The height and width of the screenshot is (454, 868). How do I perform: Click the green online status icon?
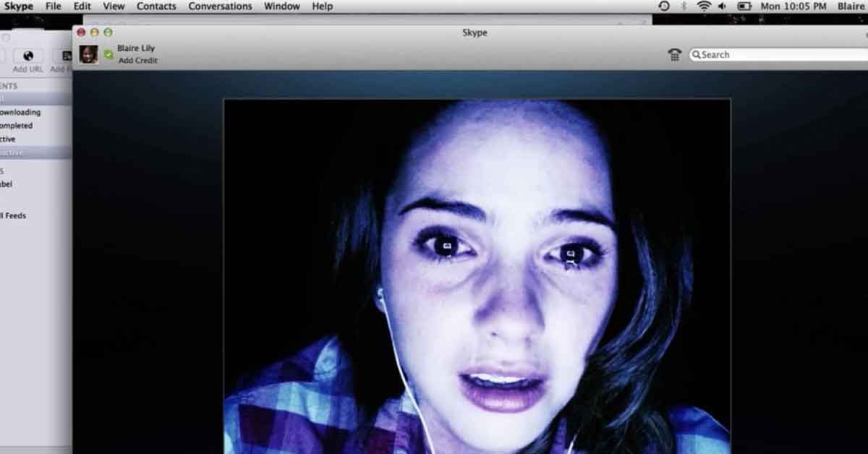(x=109, y=54)
